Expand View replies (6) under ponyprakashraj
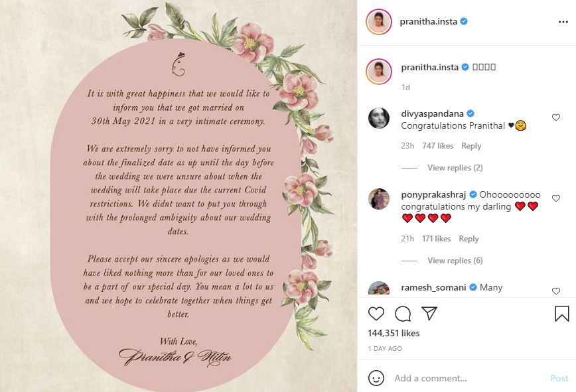Screen dimensions: 576x392 [455, 261]
